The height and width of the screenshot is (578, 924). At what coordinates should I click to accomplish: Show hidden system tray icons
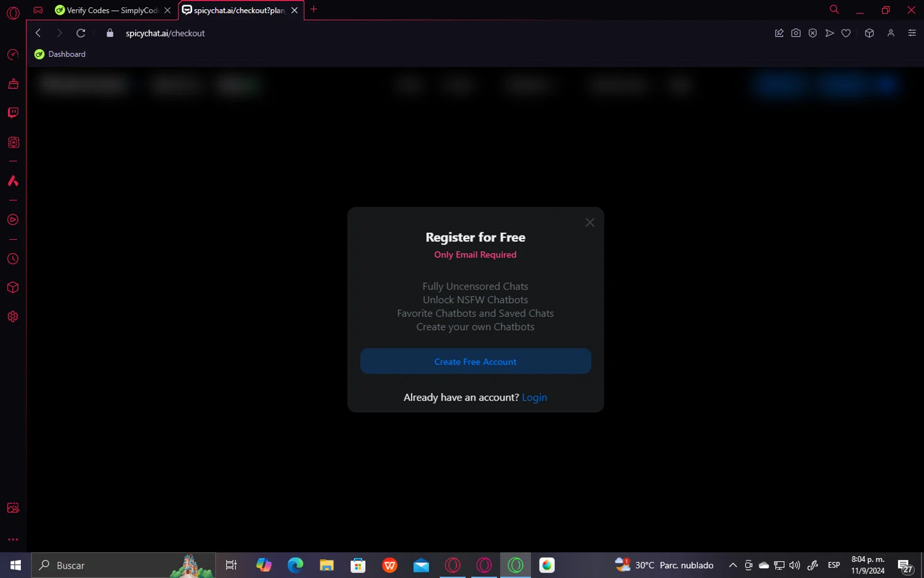[x=732, y=565]
